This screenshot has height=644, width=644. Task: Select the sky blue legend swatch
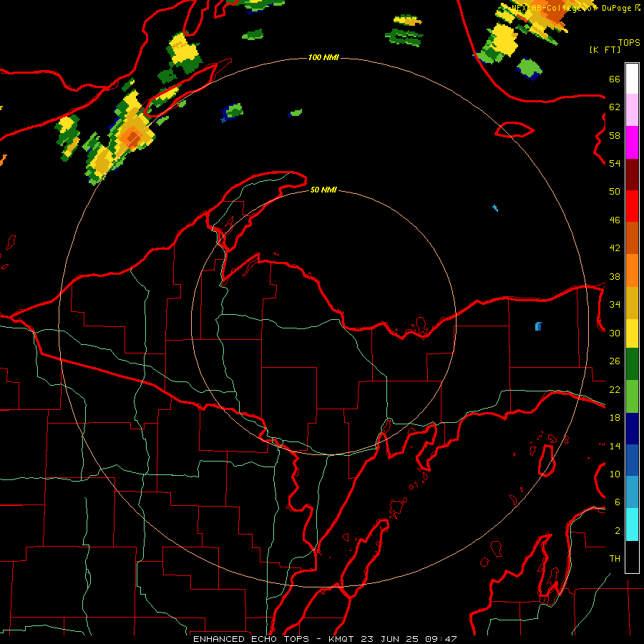click(x=632, y=492)
